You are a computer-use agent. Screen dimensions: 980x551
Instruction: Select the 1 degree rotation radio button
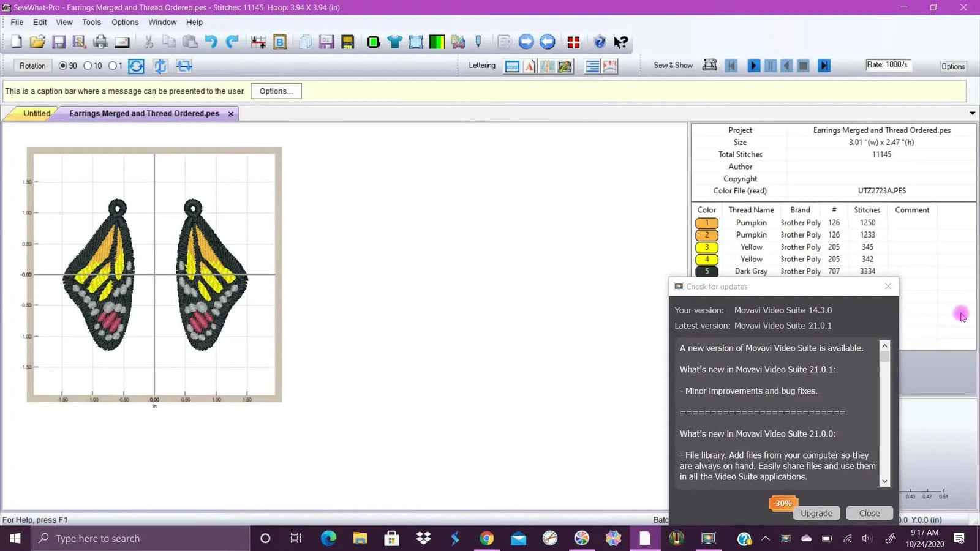click(x=112, y=66)
